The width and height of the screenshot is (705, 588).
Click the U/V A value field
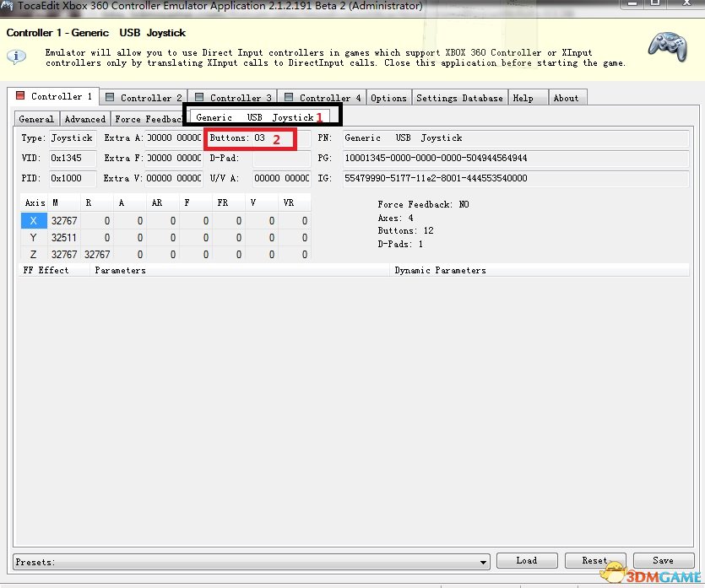281,178
